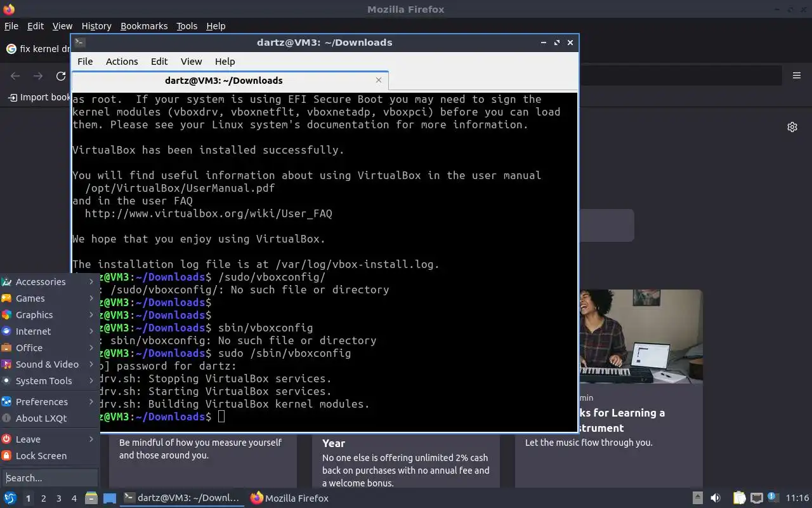Switch to workspace 4
The width and height of the screenshot is (812, 508).
click(74, 498)
